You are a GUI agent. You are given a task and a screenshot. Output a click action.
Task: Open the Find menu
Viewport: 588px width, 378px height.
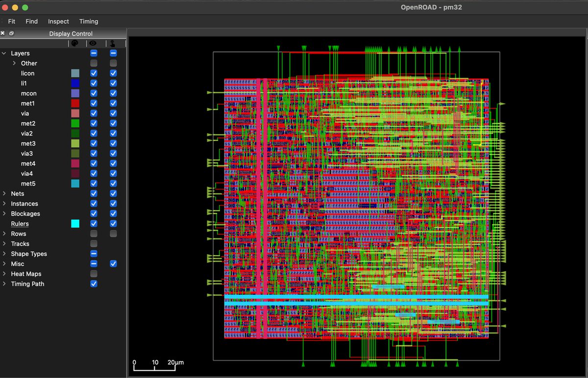32,22
